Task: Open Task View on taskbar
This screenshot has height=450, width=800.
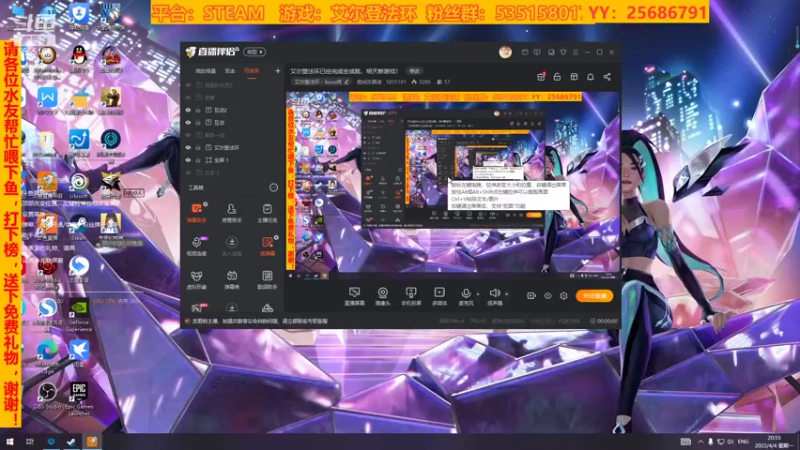Action: (30, 441)
